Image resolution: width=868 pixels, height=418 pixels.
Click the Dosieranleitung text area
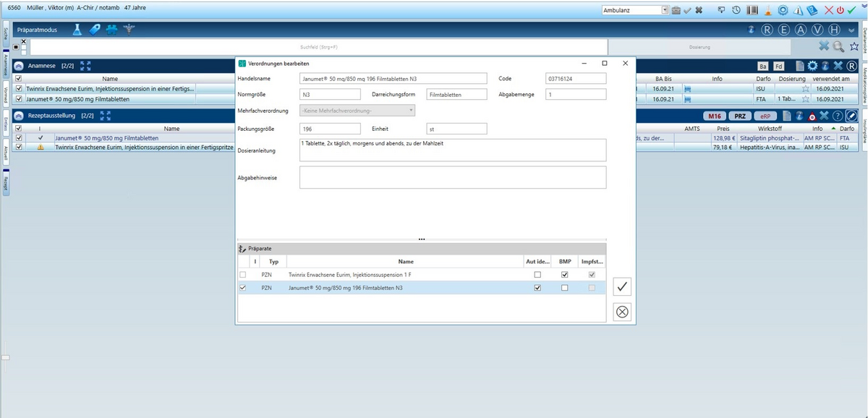pyautogui.click(x=453, y=150)
